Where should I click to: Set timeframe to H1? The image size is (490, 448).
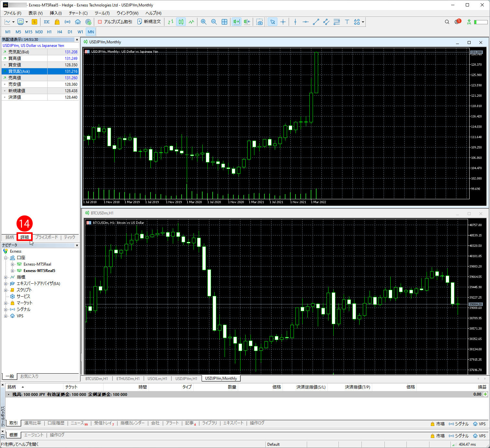(x=49, y=32)
